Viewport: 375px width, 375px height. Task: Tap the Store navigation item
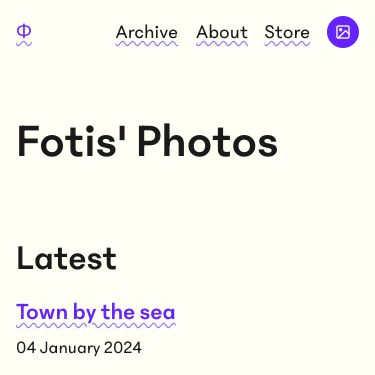tap(287, 33)
